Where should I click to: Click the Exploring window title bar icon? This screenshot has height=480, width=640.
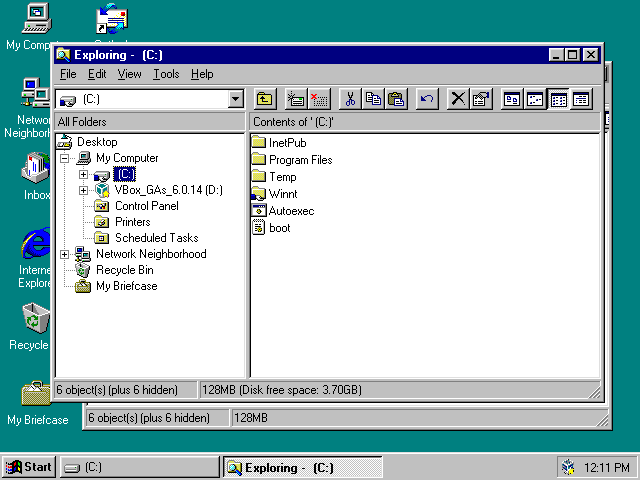click(x=64, y=55)
